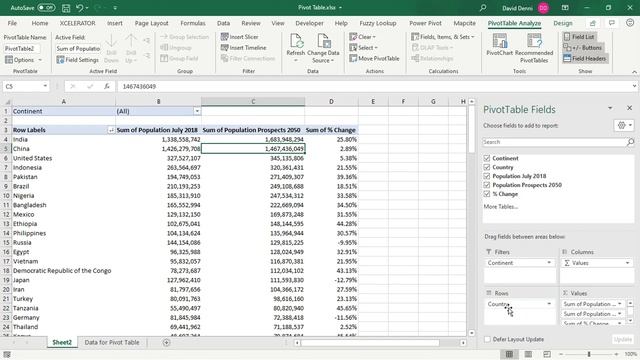
Task: Click the search magnifier in PivotTable Fields
Action: click(630, 142)
